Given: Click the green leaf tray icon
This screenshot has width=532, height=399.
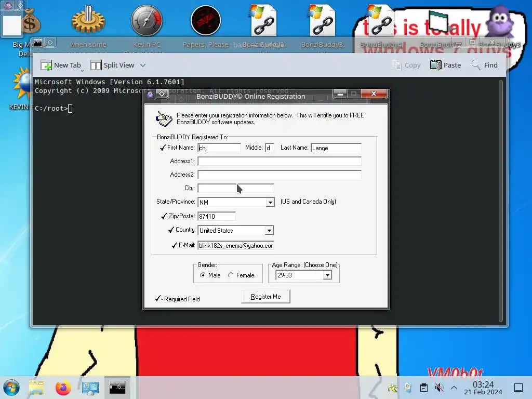Looking at the screenshot, I should 393,388.
